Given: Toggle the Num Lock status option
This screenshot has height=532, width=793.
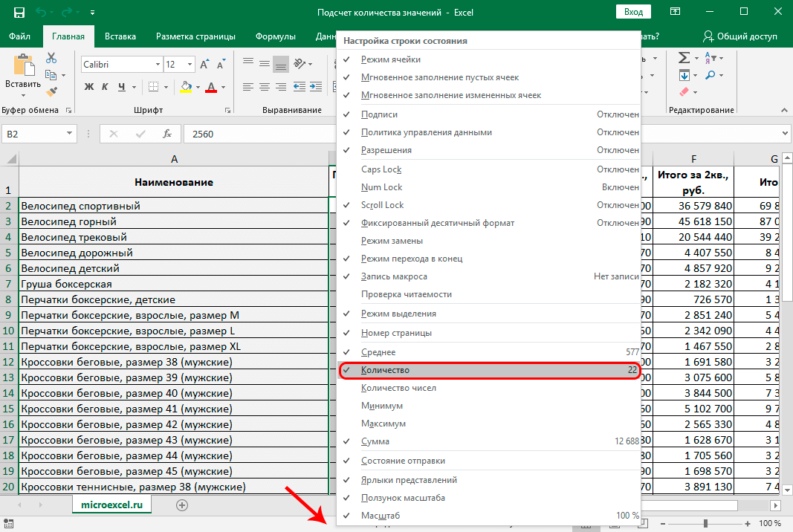Looking at the screenshot, I should click(488, 187).
